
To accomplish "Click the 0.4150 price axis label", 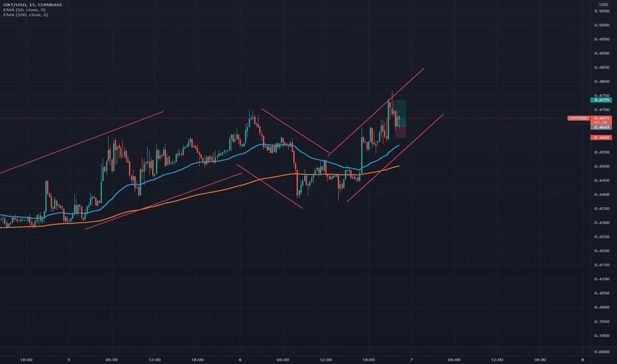I will pyautogui.click(x=602, y=265).
